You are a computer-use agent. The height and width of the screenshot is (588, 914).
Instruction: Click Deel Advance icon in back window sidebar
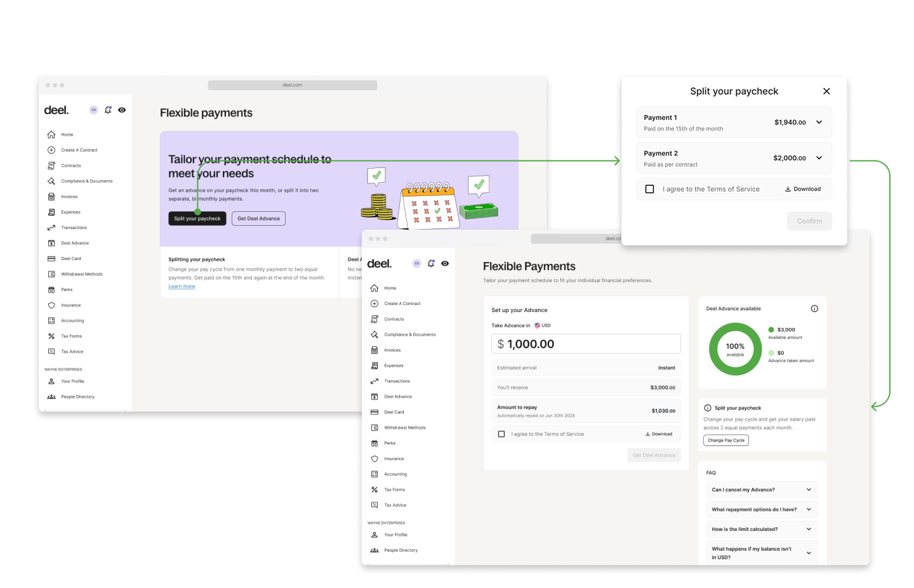point(51,244)
